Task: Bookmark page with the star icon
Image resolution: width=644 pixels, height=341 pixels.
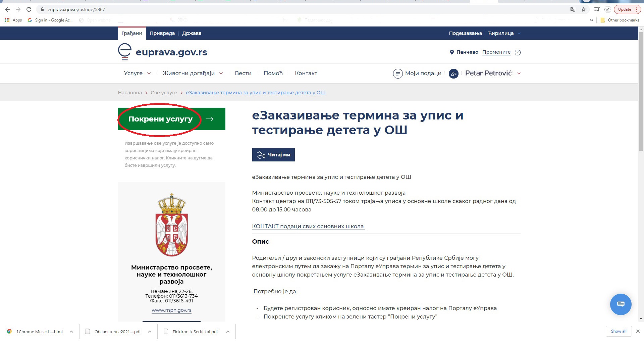Action: (x=584, y=9)
